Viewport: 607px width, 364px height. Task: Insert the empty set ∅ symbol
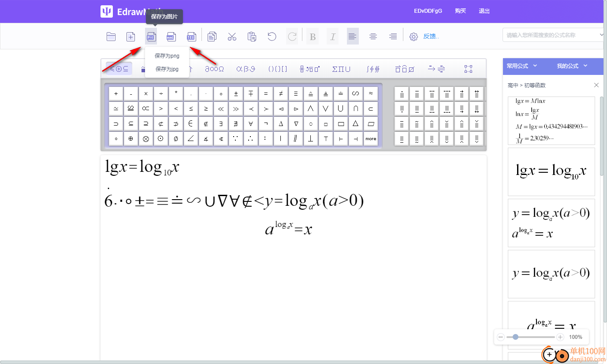pos(176,138)
